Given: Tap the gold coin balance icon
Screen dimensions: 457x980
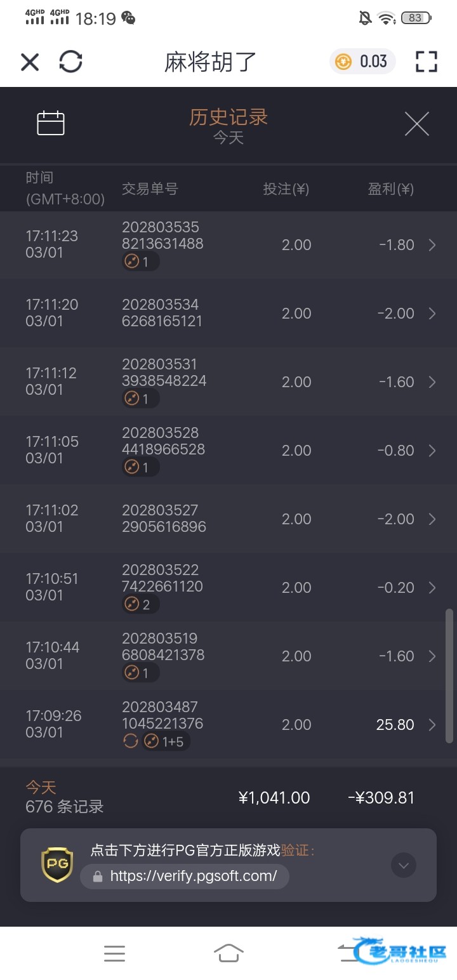Looking at the screenshot, I should tap(343, 62).
